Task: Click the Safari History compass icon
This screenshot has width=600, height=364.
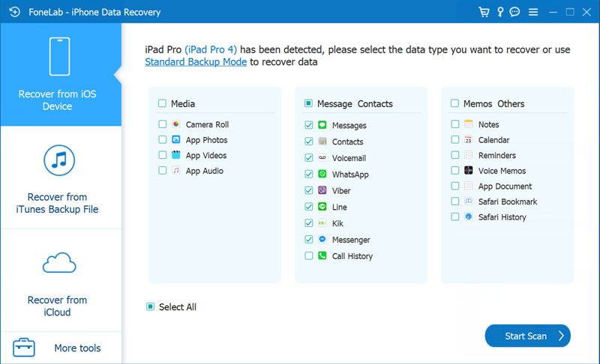Action: click(x=468, y=216)
